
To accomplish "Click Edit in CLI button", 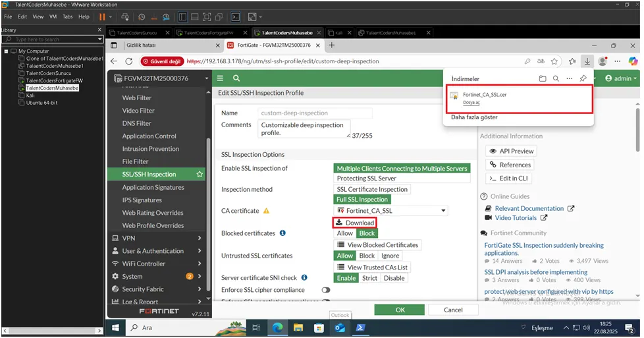I will pos(508,179).
